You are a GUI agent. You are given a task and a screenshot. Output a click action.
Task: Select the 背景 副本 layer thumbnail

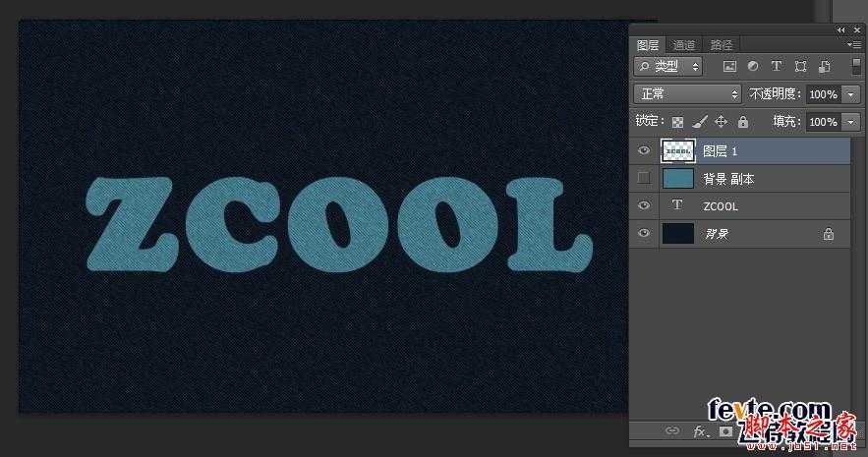[678, 178]
